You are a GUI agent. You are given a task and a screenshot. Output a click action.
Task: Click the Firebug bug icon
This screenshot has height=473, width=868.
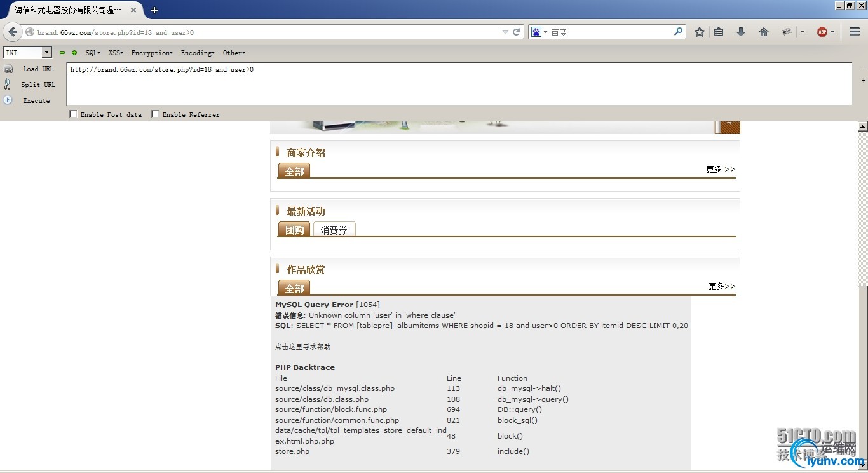coord(787,32)
